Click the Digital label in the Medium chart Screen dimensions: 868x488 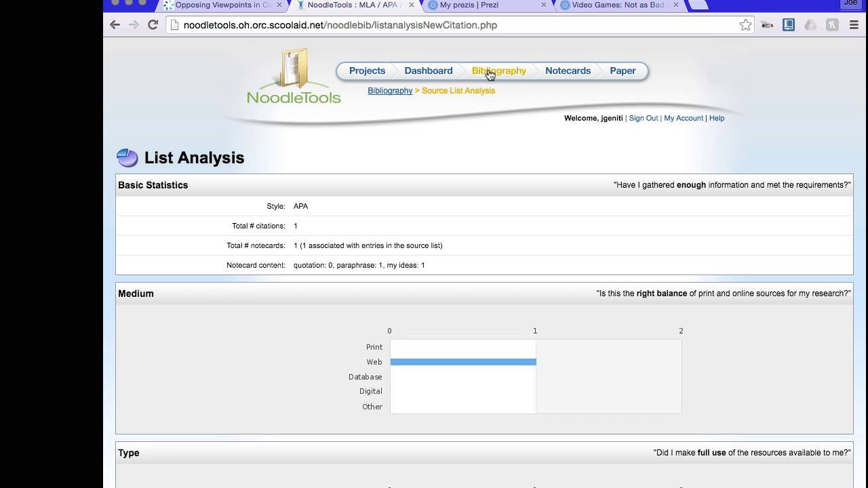coord(371,391)
